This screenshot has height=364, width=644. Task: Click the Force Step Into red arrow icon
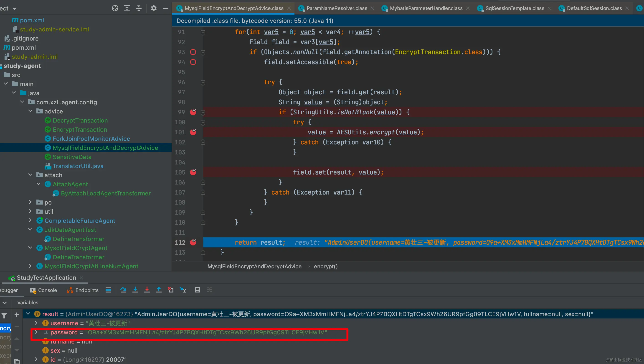147,290
